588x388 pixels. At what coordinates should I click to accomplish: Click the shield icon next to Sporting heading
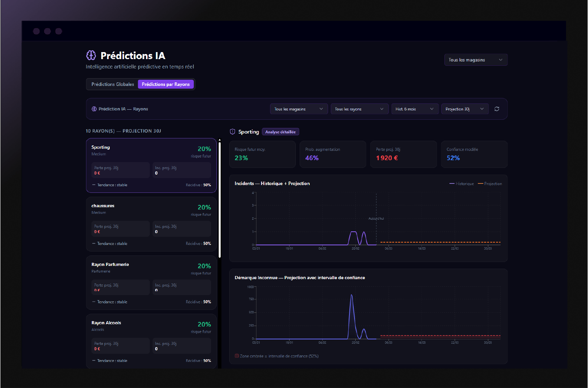tap(232, 132)
